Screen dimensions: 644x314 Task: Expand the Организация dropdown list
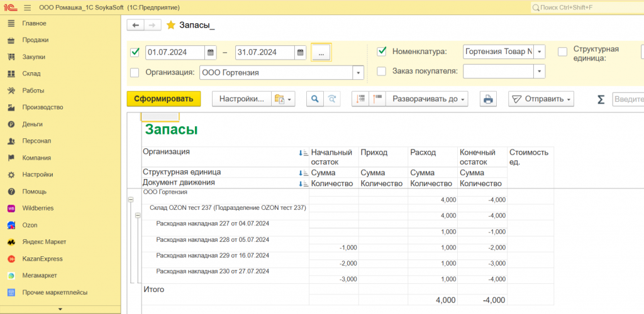coord(358,73)
